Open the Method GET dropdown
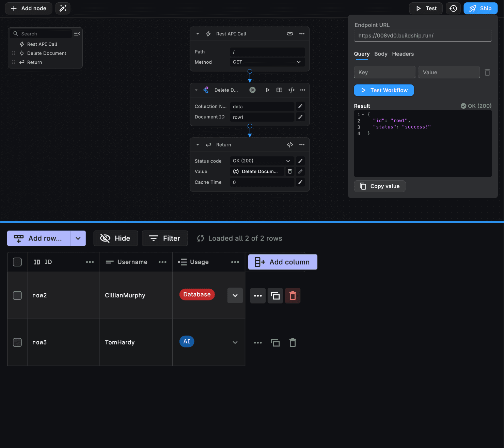The height and width of the screenshot is (448, 504). click(267, 62)
